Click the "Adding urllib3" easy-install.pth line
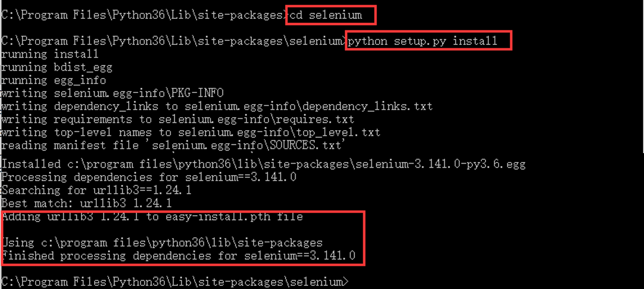This screenshot has height=289, width=644. 152,216
